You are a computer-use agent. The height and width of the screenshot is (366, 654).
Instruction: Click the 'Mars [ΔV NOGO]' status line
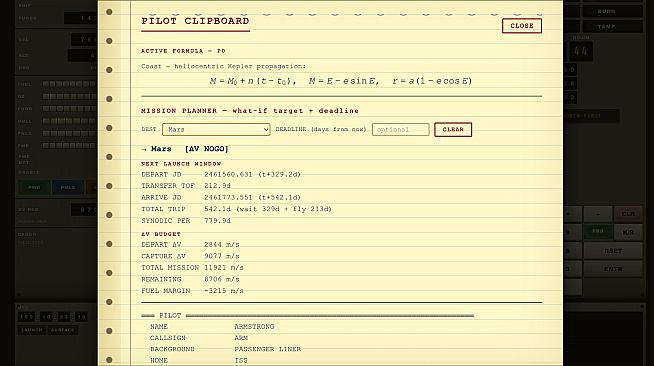(185, 149)
